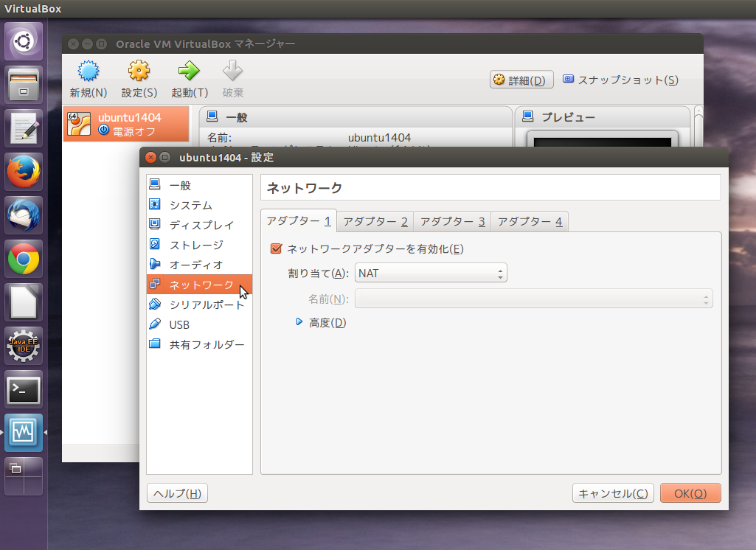Open ストレージ storage settings category
756x550 pixels.
pyautogui.click(x=199, y=245)
